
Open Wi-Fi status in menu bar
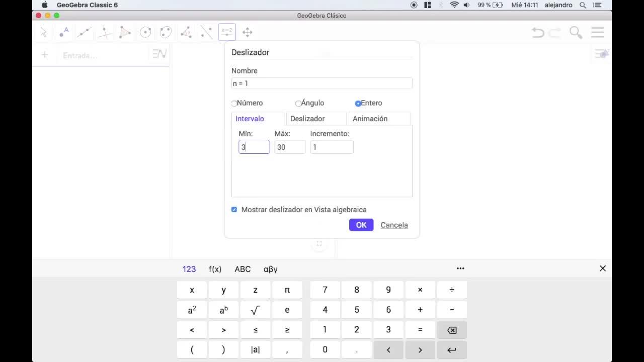(x=454, y=5)
